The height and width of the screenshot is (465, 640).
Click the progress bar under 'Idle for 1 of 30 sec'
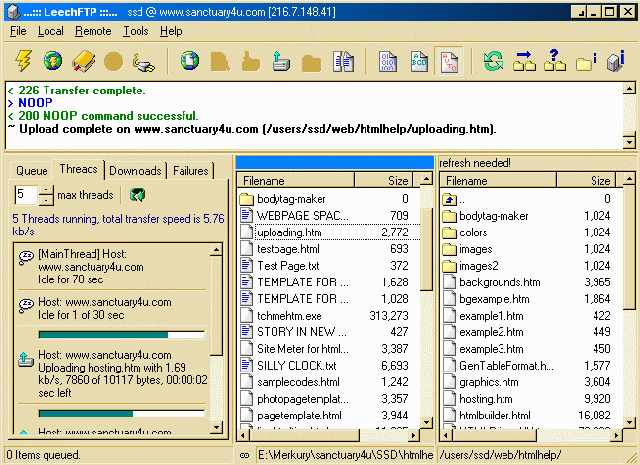[x=122, y=335]
